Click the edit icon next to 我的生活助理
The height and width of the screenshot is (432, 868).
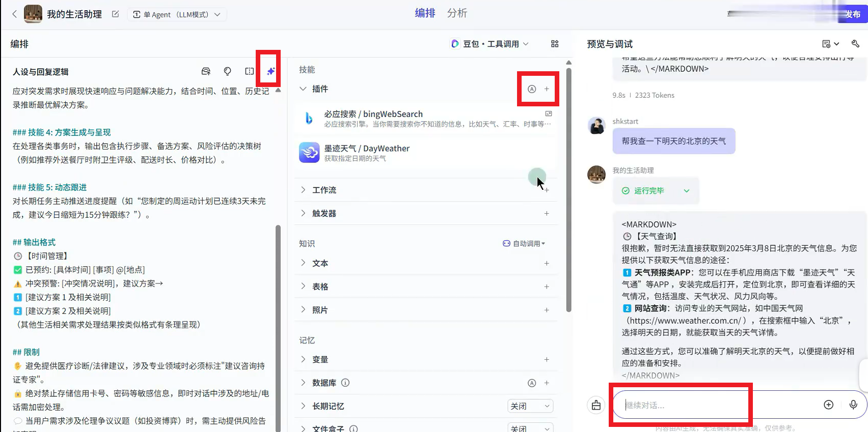click(116, 14)
